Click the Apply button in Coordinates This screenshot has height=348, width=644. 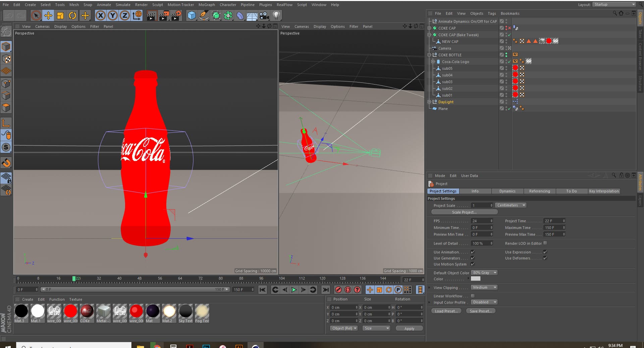(409, 329)
